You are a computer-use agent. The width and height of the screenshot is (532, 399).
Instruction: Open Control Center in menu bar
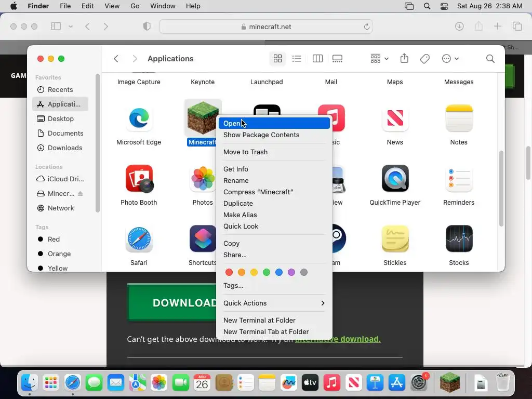(x=444, y=6)
